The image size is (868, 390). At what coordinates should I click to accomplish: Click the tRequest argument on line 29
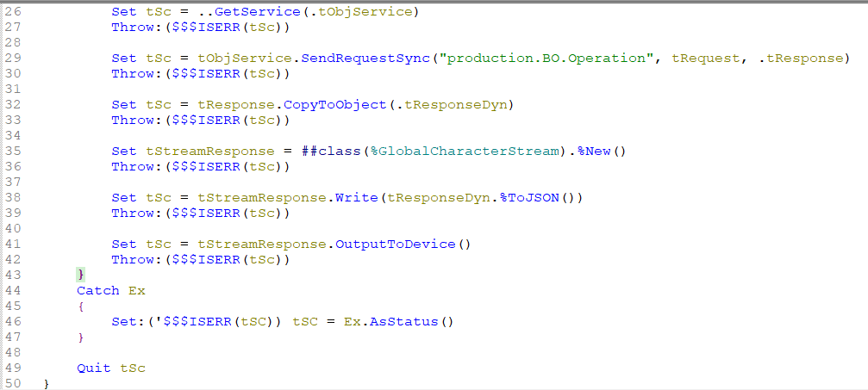tap(706, 58)
